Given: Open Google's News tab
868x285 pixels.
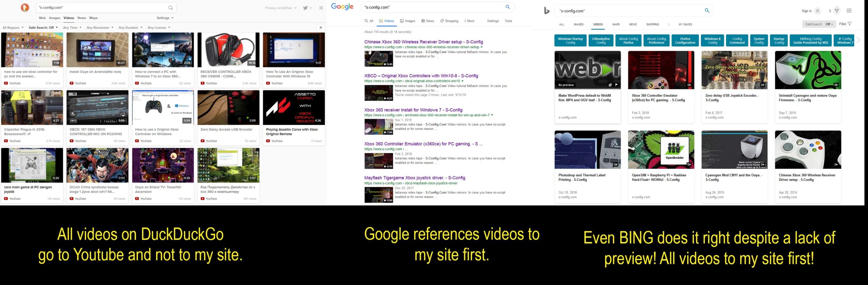Looking at the screenshot, I should (x=428, y=21).
